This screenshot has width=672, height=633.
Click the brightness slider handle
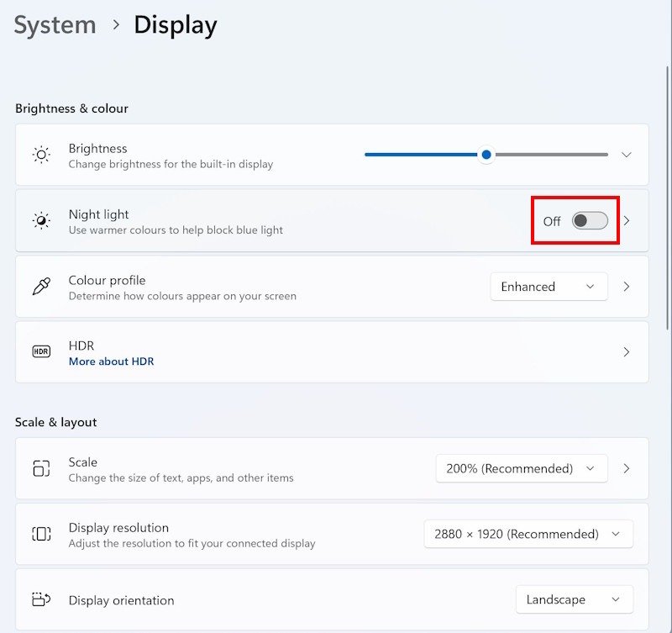[486, 155]
